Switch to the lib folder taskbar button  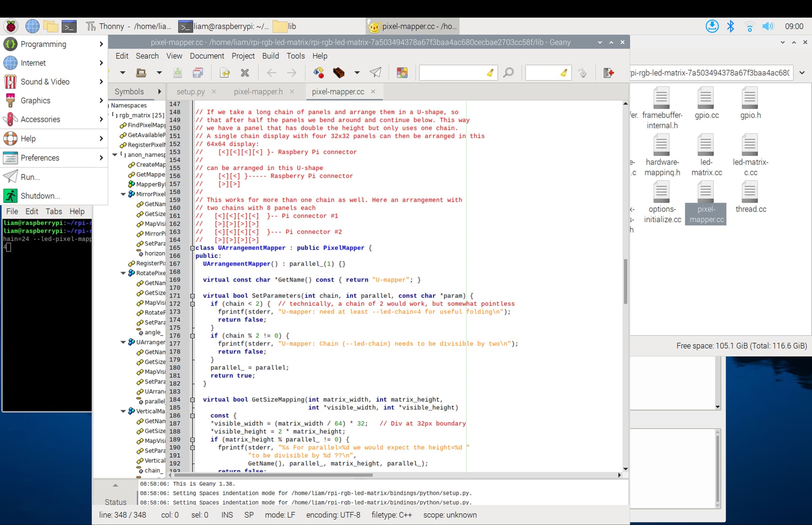tap(285, 26)
